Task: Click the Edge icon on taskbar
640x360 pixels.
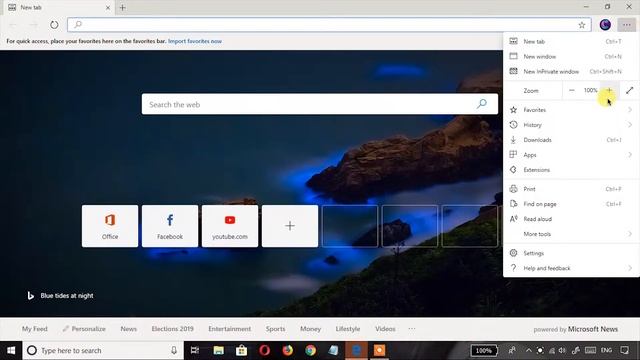Action: 356,350
